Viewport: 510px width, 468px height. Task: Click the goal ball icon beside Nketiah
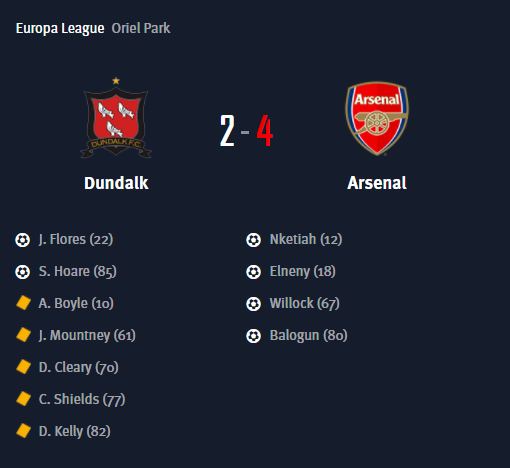click(253, 240)
